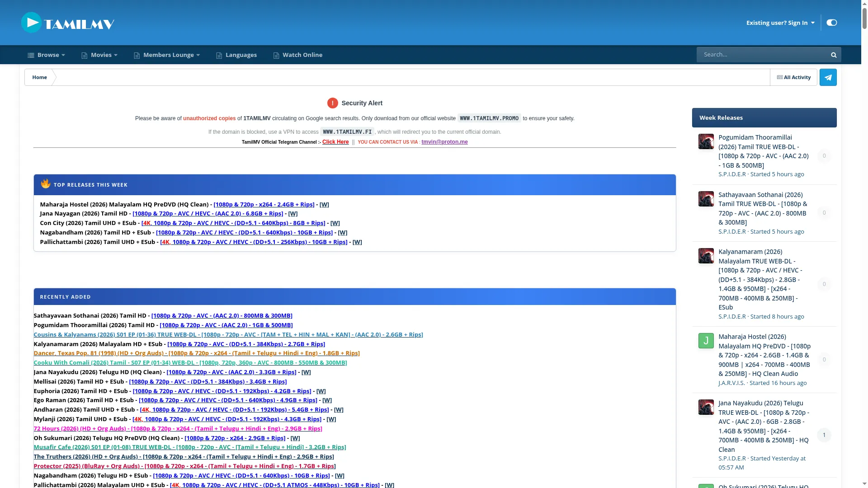
Task: Expand the Browse dropdown menu
Action: pos(46,55)
